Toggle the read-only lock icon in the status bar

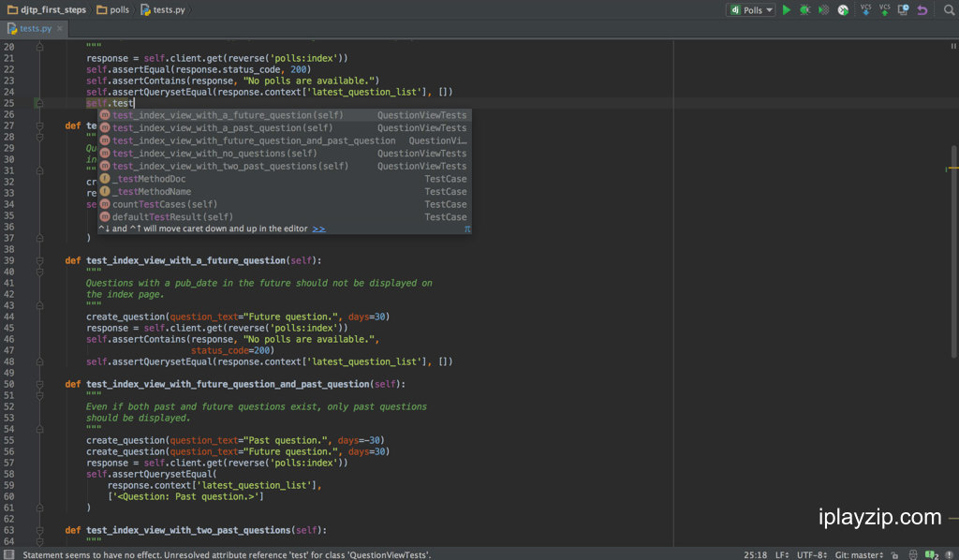tap(894, 555)
